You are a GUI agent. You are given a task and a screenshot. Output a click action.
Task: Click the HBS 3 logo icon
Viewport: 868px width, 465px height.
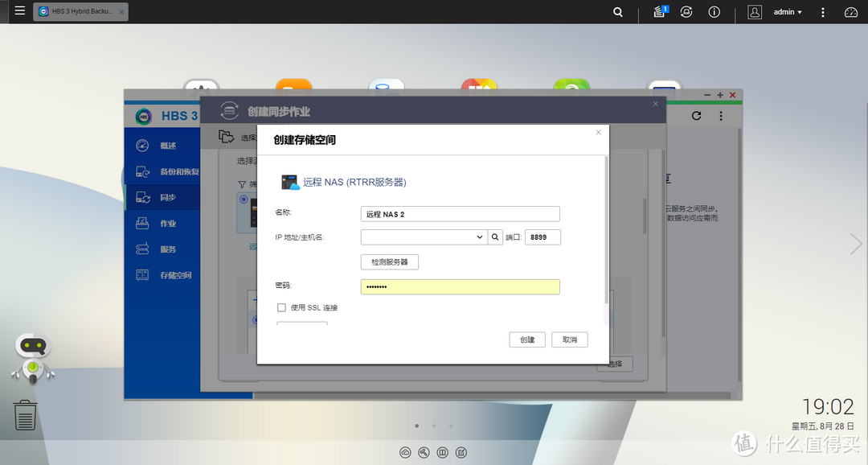pos(144,117)
